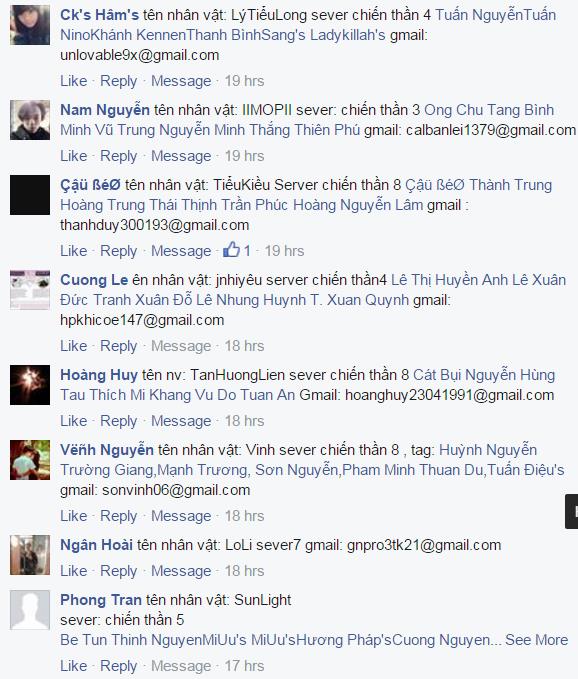This screenshot has height=679, width=578.
Task: Open tagged profile Huỳnh Nguyễn
Action: tap(488, 450)
